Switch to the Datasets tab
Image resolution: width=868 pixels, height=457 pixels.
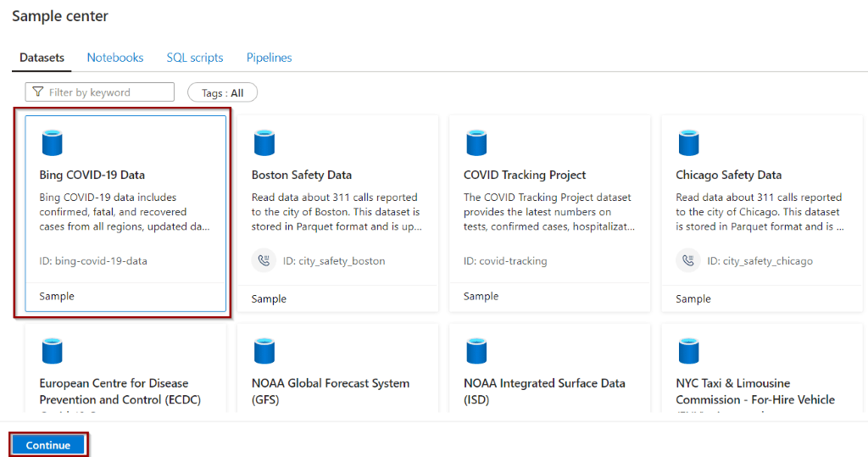point(42,58)
